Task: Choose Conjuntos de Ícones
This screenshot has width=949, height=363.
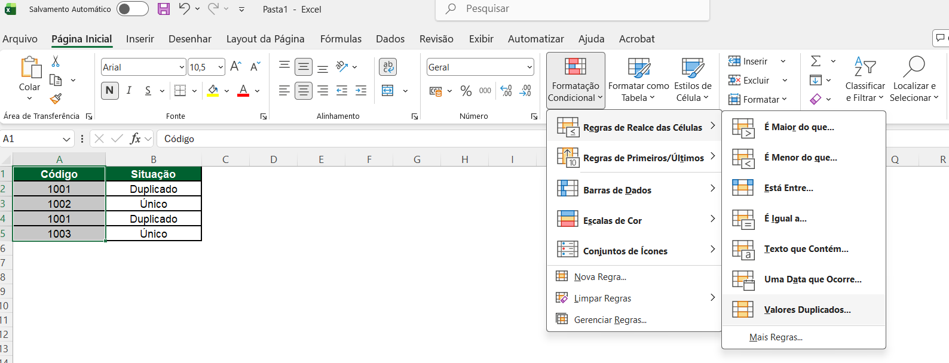Action: pyautogui.click(x=634, y=250)
